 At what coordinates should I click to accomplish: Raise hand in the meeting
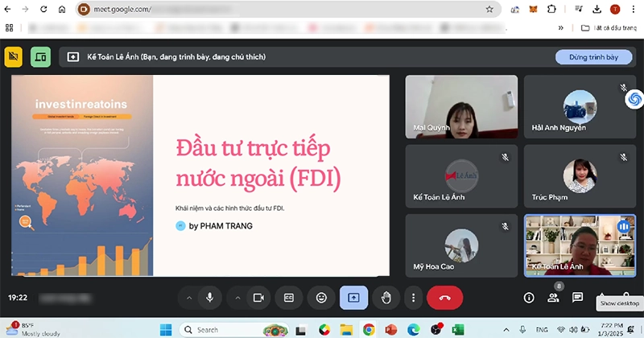click(386, 297)
